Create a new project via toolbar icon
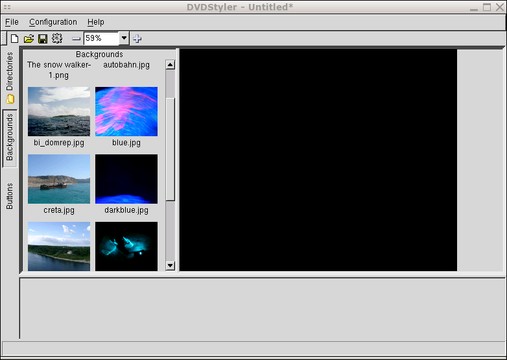 [x=14, y=39]
